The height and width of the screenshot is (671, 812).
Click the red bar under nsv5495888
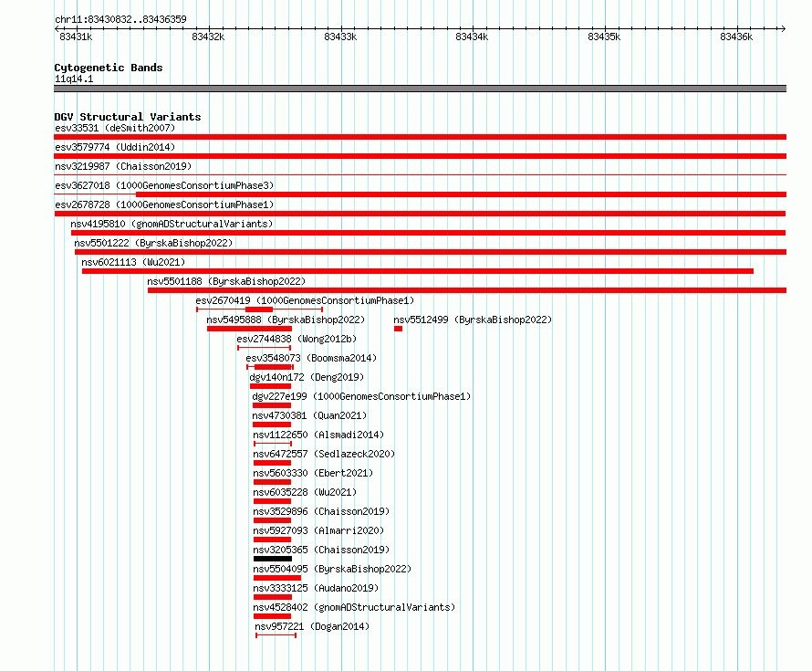250,329
